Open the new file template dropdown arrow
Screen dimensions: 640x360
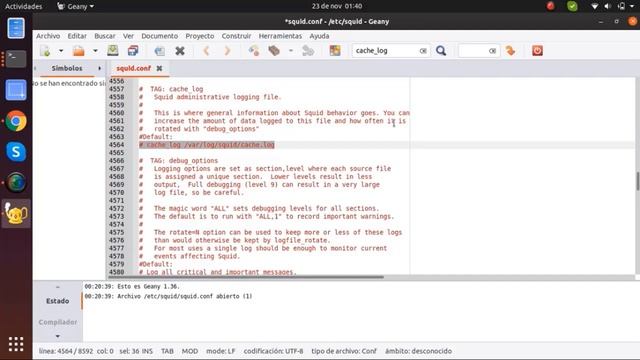tap(61, 51)
